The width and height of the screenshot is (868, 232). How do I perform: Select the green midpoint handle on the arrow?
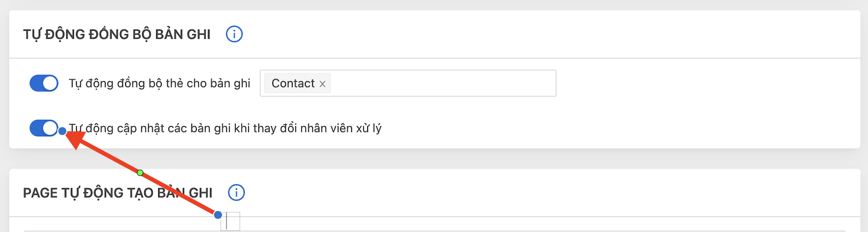(x=140, y=173)
